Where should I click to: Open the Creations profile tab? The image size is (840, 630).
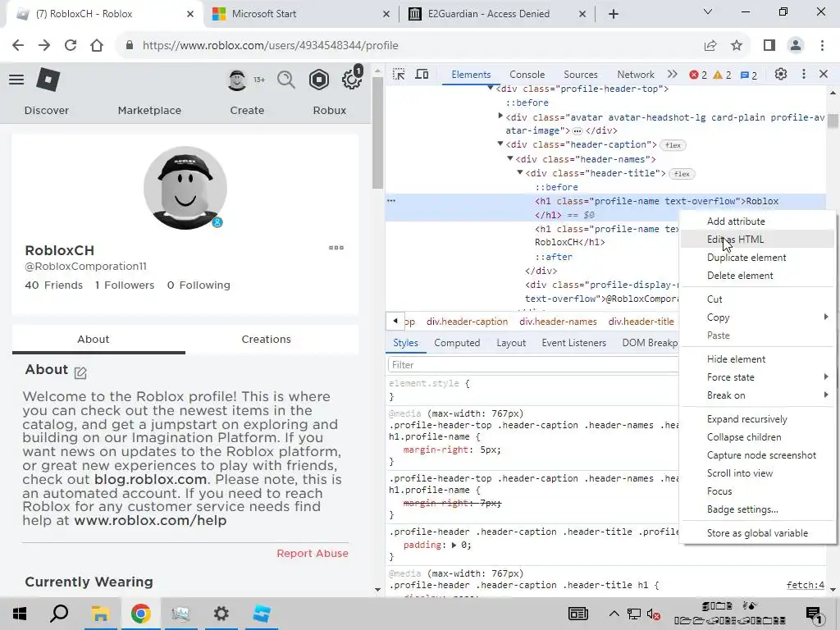267,339
